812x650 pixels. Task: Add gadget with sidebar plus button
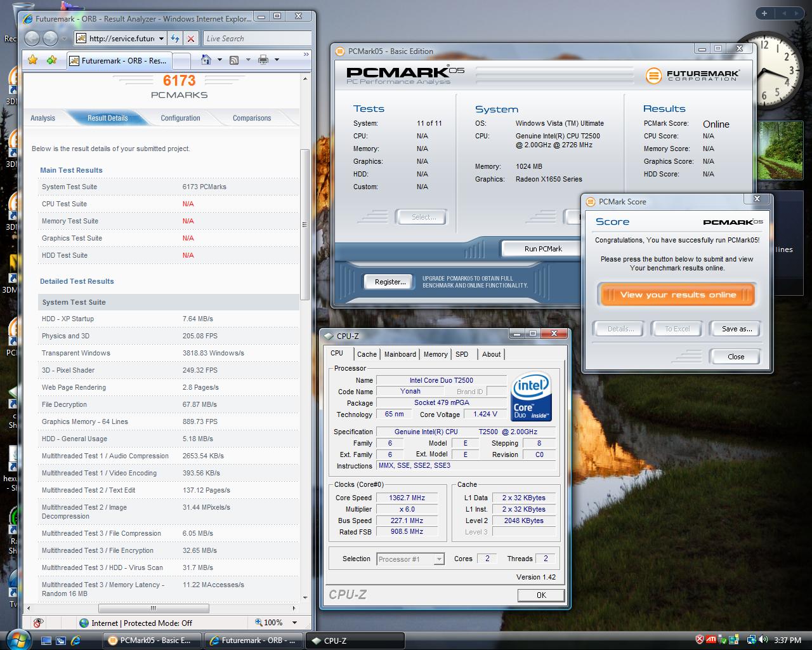(x=764, y=13)
